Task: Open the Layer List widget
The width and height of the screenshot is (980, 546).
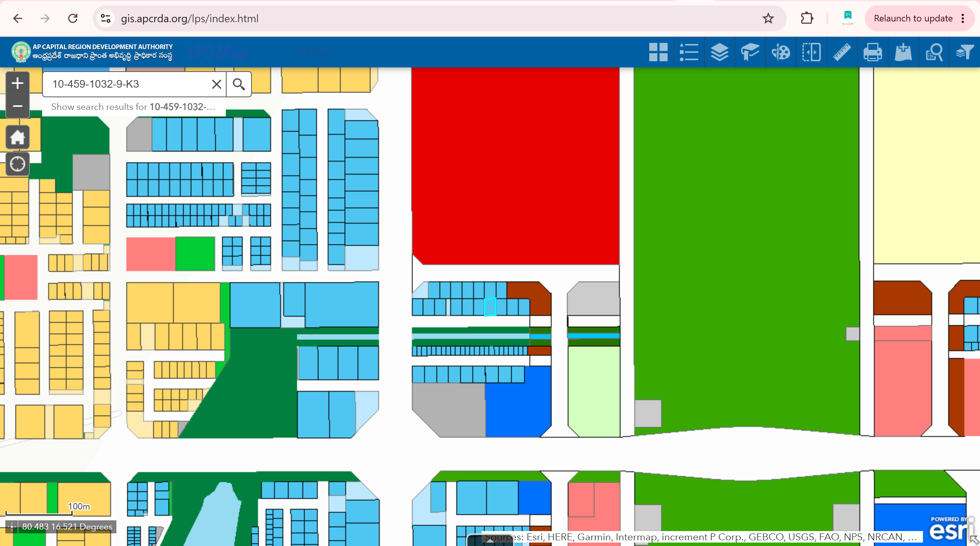Action: (x=719, y=52)
